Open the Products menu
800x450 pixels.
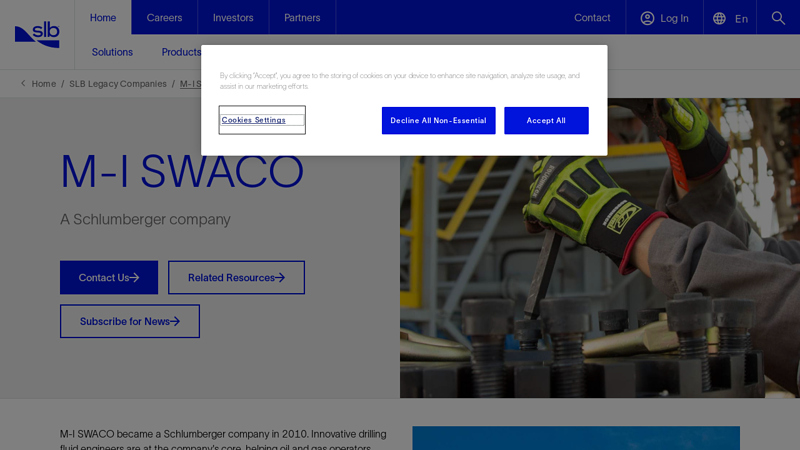(181, 52)
